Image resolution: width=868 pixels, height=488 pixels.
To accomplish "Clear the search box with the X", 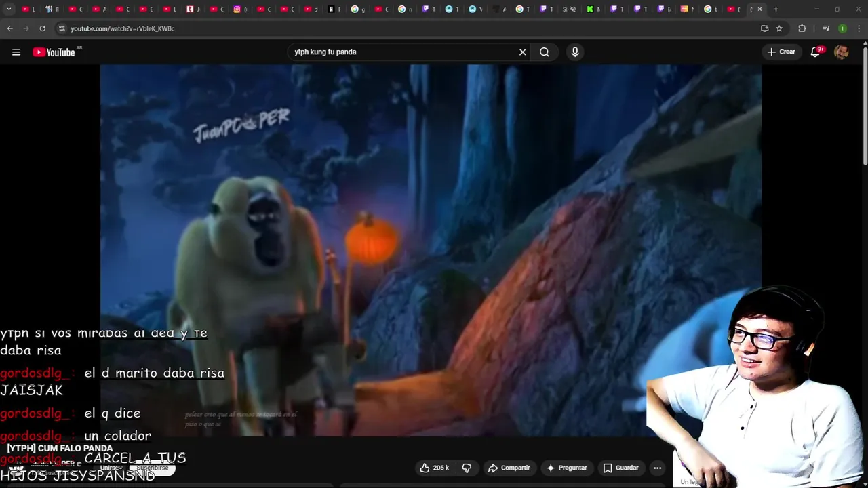I will [523, 52].
